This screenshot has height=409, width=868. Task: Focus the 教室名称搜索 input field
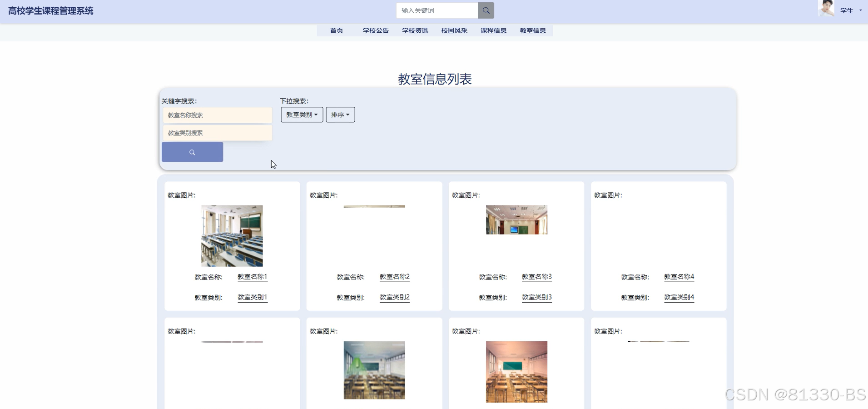click(218, 115)
